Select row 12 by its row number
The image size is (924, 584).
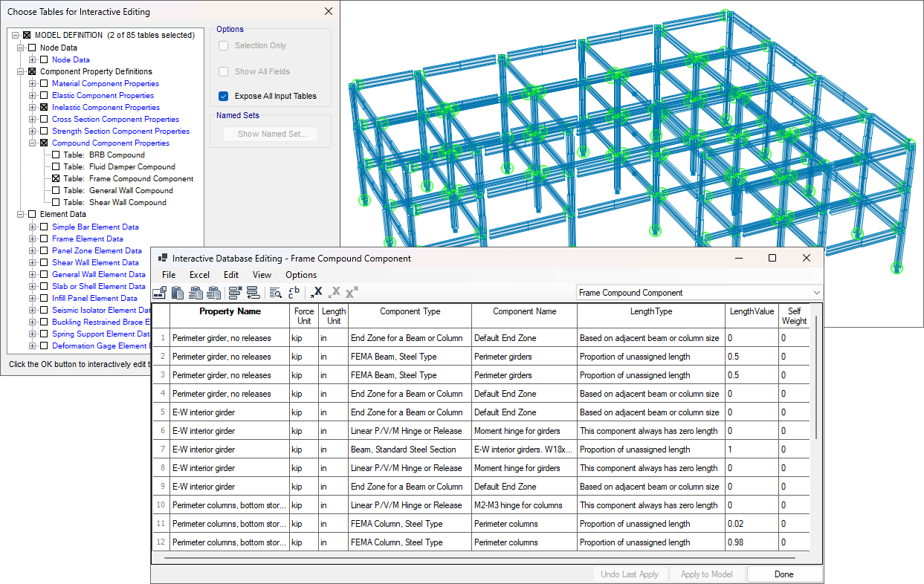(x=161, y=542)
